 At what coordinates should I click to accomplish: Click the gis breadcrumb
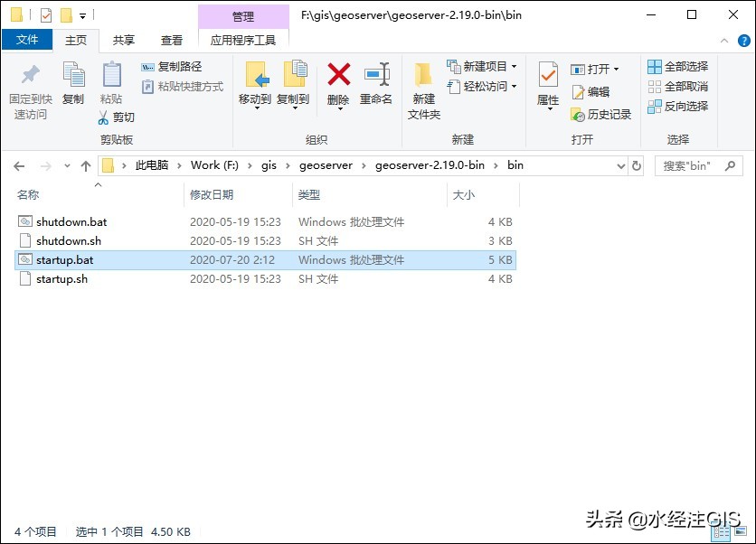pyautogui.click(x=269, y=165)
